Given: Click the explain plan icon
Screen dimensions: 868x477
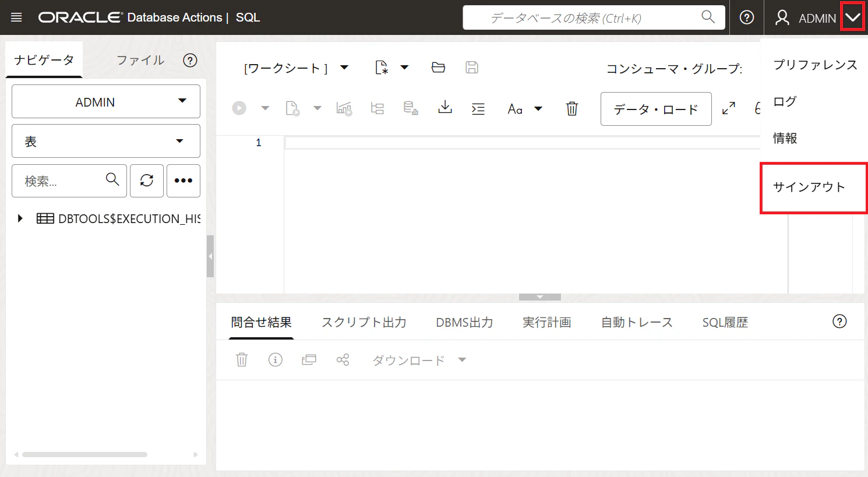Looking at the screenshot, I should 344,108.
